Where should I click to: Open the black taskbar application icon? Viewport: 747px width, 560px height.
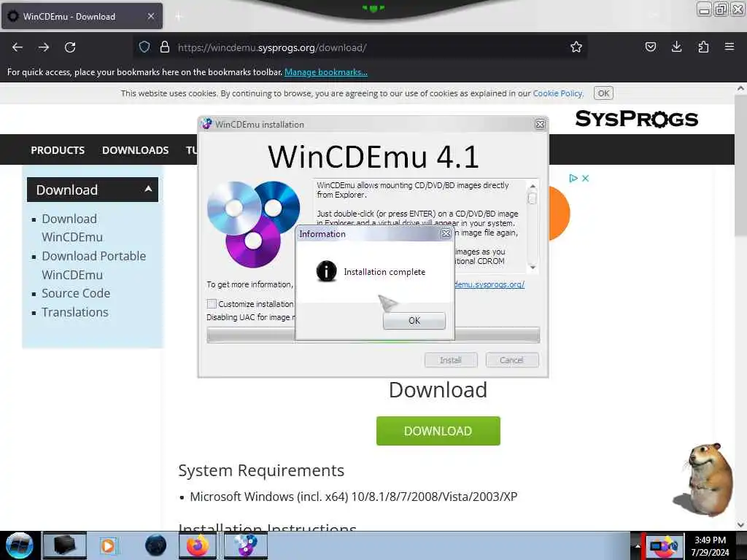tap(65, 545)
